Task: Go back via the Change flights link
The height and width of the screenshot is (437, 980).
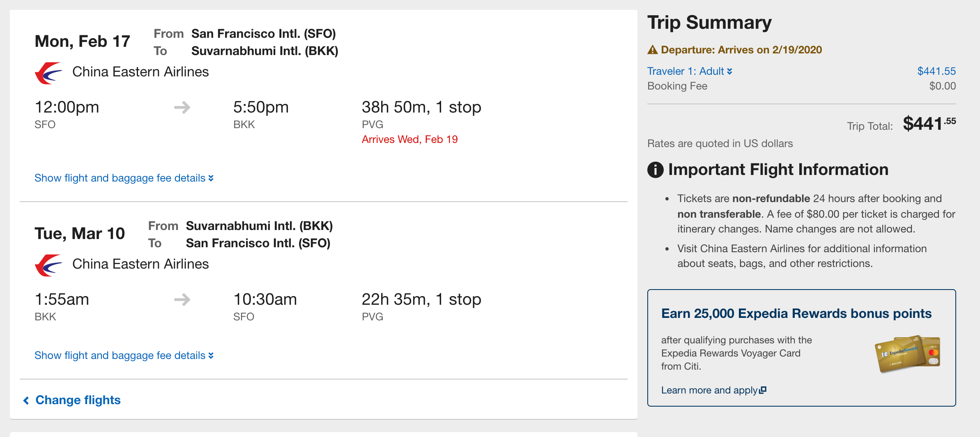Action: tap(78, 400)
